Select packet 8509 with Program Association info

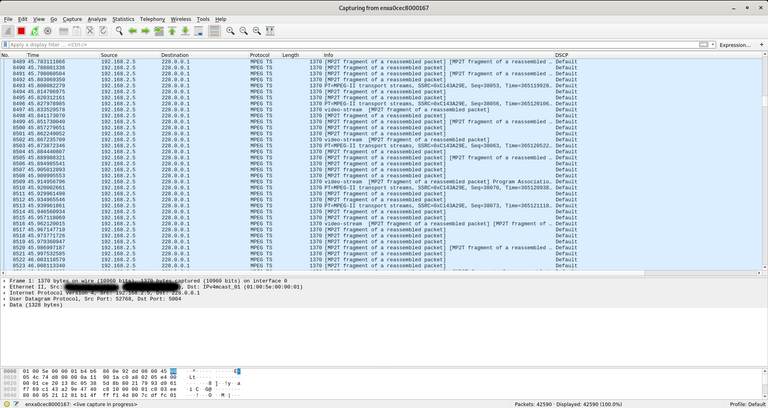pos(381,182)
